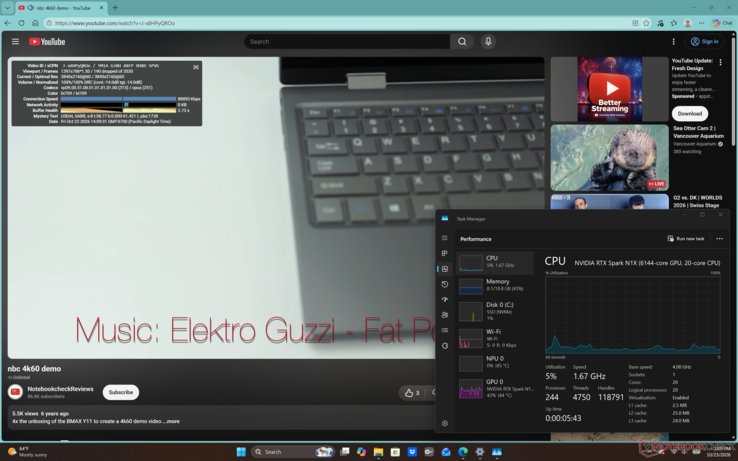The image size is (738, 461).
Task: Open Task View from the taskbar
Action: (345, 452)
